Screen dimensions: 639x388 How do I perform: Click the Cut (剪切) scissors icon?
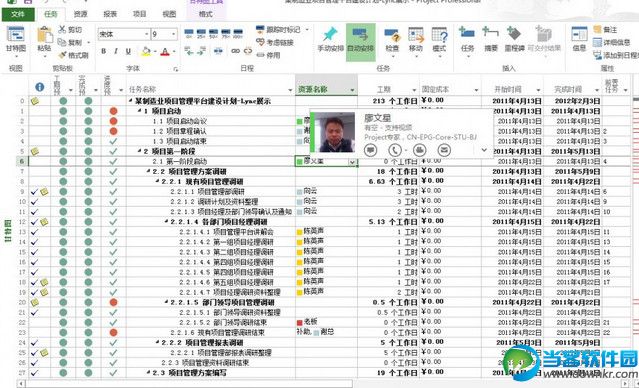coord(62,29)
